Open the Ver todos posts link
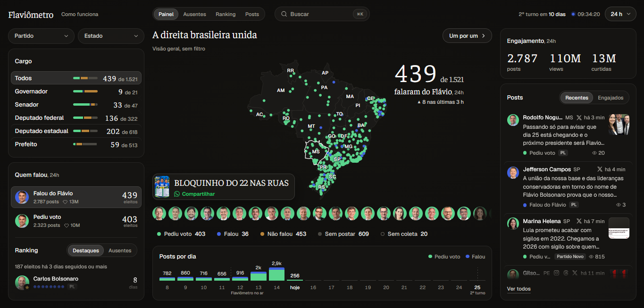 pos(519,289)
